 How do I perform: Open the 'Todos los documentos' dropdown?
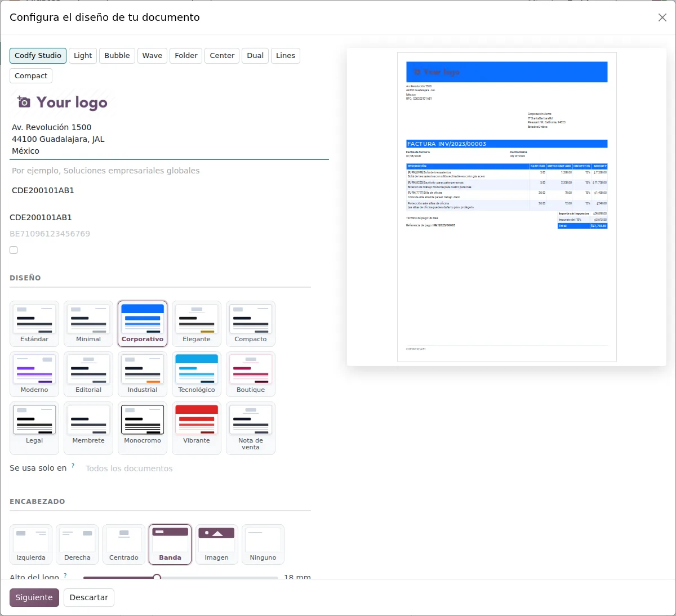(x=197, y=468)
